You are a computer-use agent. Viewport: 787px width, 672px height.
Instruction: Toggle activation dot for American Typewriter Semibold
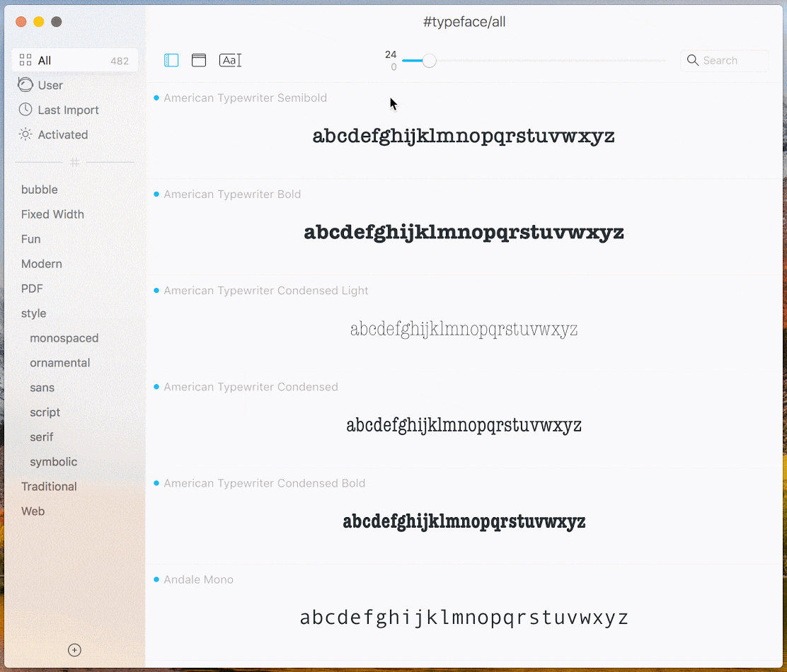tap(156, 98)
